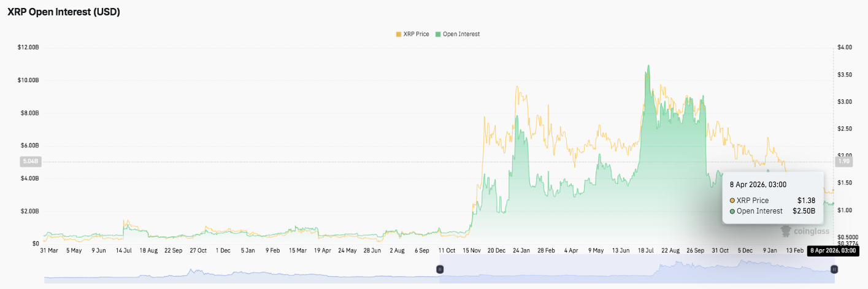Click the 24 May date label
Screen dimensions: 868x289
click(347, 250)
